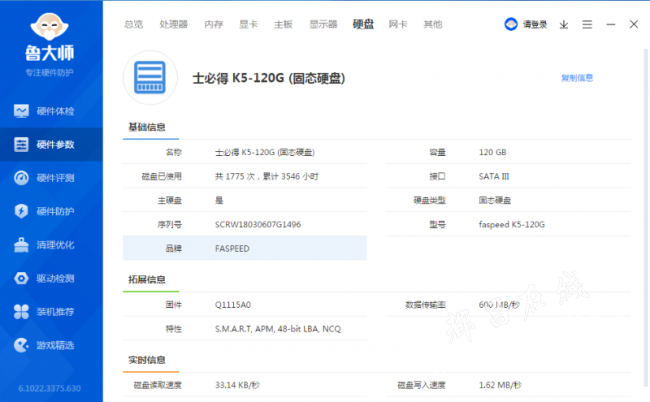Click the 拓展信息 section header

147,280
